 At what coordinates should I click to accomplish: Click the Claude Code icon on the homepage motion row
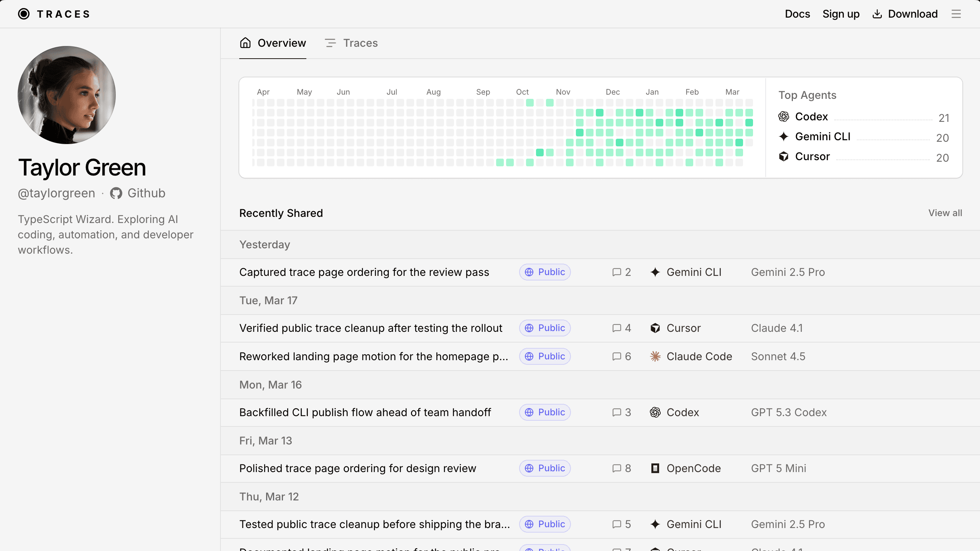655,356
